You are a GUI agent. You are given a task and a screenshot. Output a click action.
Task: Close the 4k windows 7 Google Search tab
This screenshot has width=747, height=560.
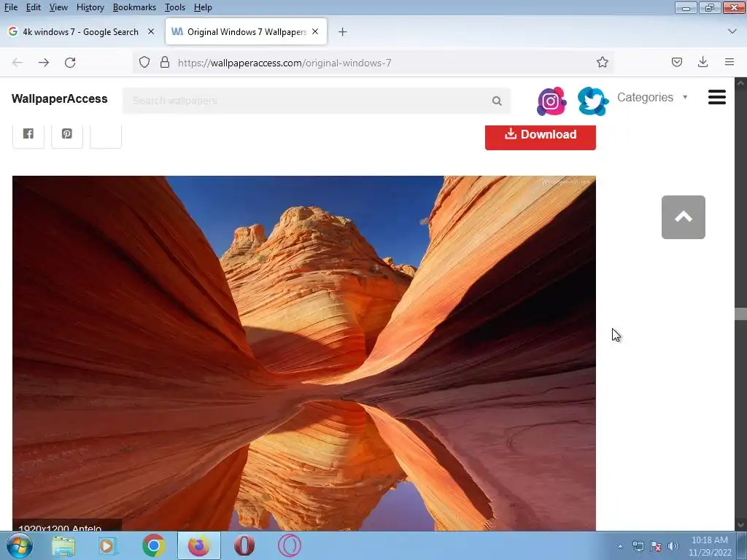click(x=151, y=31)
